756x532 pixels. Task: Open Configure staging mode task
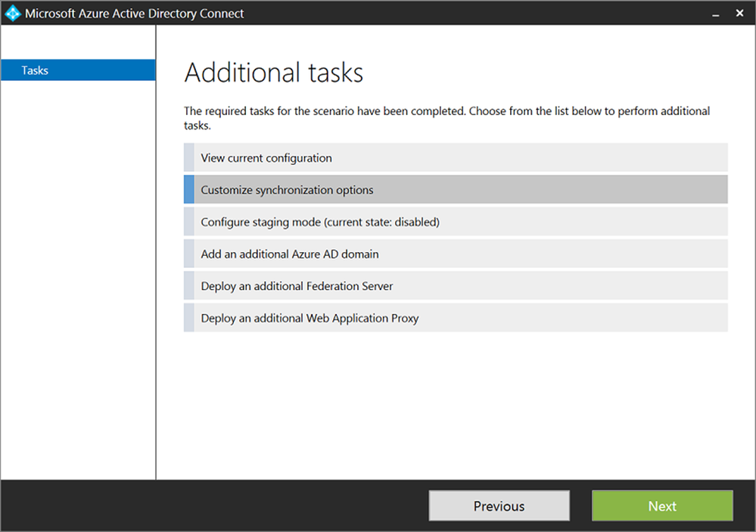[x=456, y=222]
